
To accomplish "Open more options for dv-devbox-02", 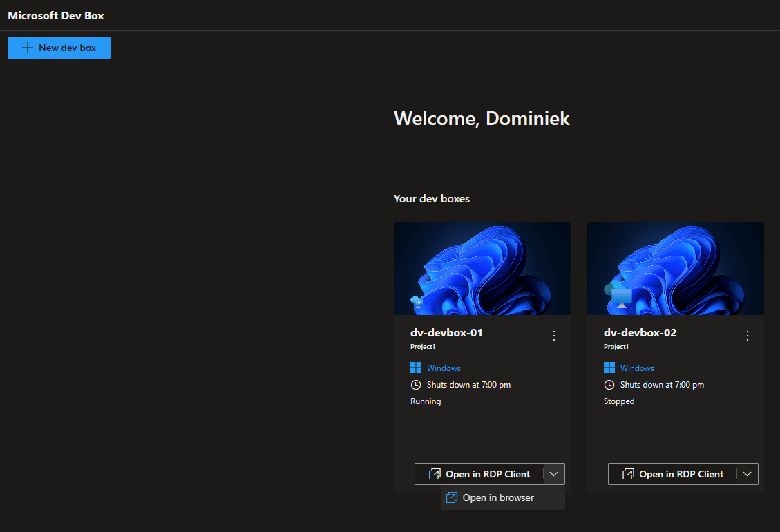I will [747, 336].
